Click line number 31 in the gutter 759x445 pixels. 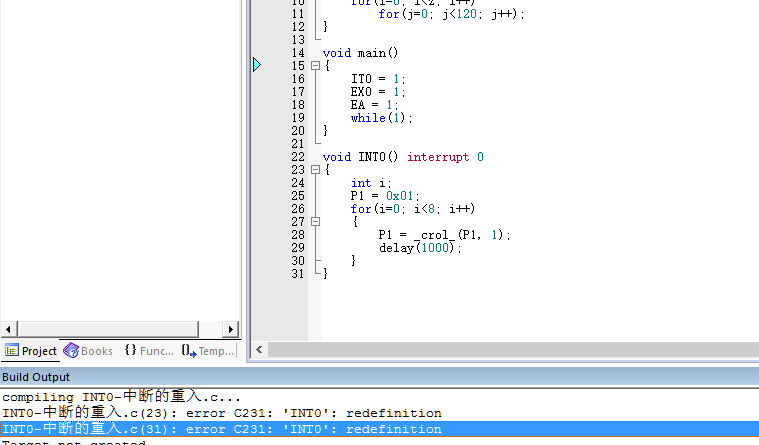[x=298, y=274]
